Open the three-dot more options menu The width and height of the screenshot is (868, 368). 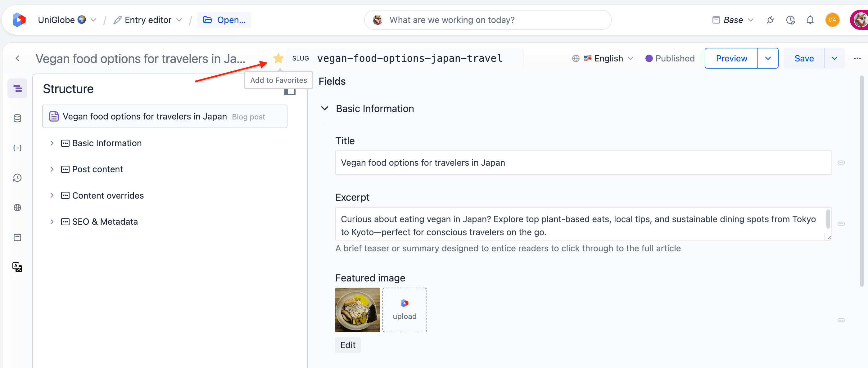tap(857, 58)
